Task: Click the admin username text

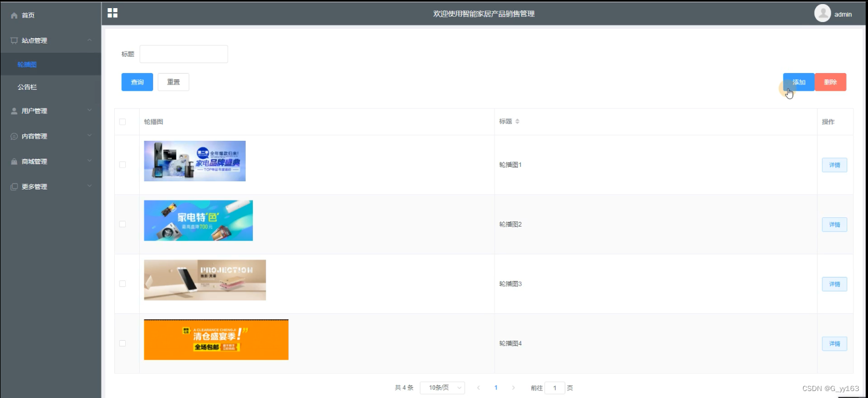Action: (x=843, y=14)
